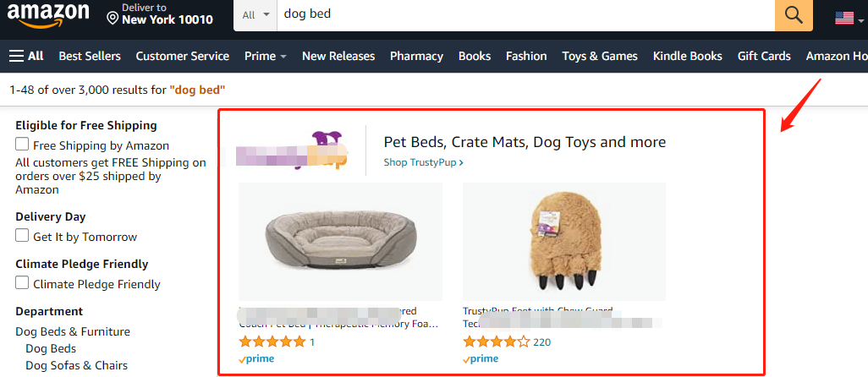Open the language flag dropdown arrow
The image size is (868, 377).
[x=861, y=21]
